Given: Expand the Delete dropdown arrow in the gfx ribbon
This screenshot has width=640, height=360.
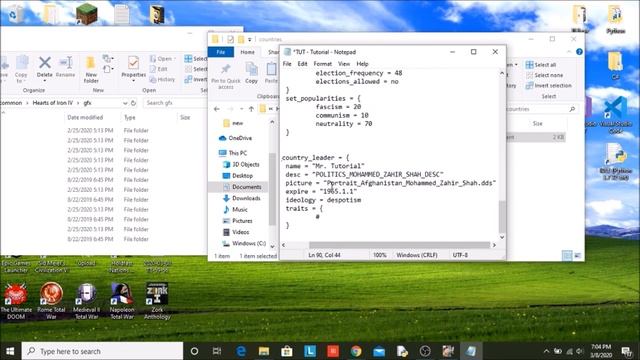Looking at the screenshot, I should pyautogui.click(x=44, y=80).
